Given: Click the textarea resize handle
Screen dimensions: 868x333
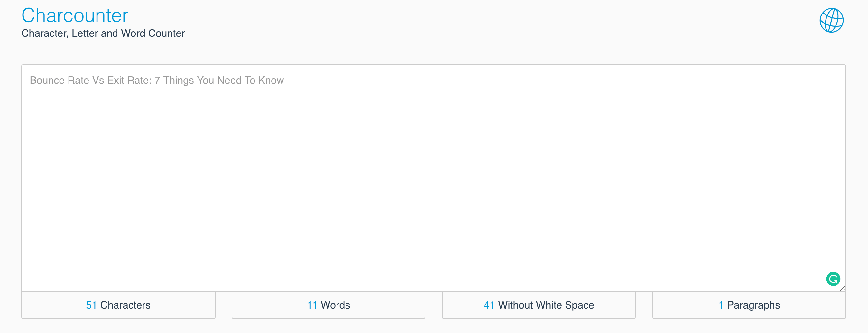Looking at the screenshot, I should pyautogui.click(x=842, y=289).
